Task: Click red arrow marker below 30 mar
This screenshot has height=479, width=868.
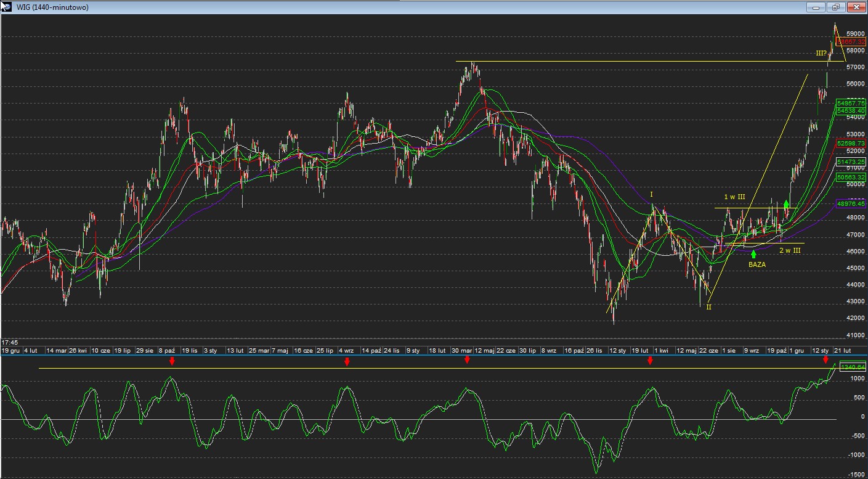Action: pyautogui.click(x=467, y=359)
